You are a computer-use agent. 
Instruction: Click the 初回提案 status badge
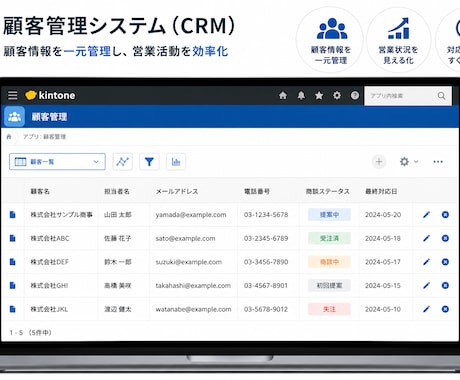point(329,286)
